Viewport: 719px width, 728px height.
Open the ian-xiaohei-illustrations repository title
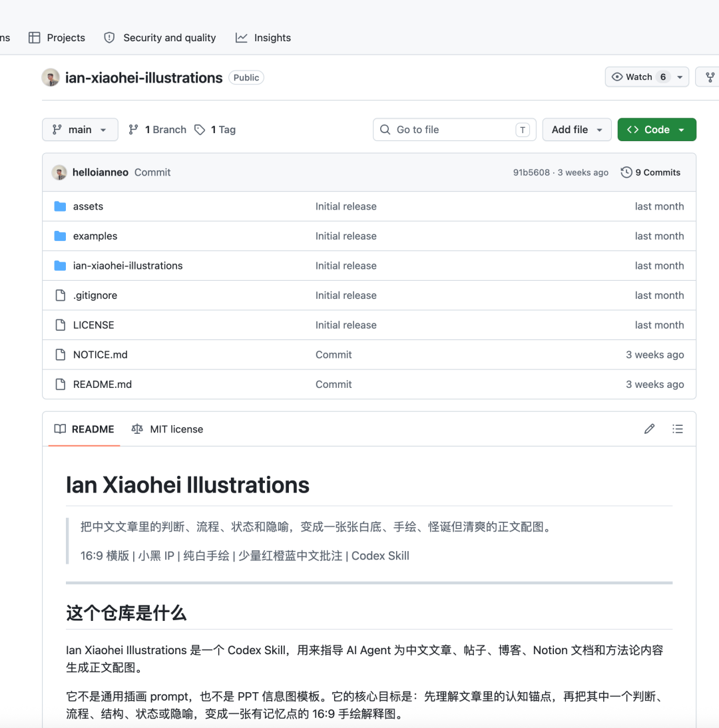[x=144, y=78]
